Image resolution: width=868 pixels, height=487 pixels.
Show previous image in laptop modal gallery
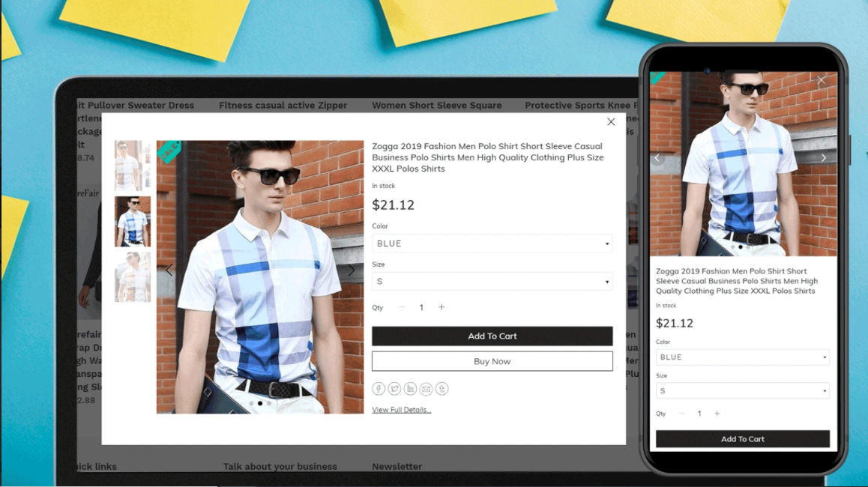[169, 270]
